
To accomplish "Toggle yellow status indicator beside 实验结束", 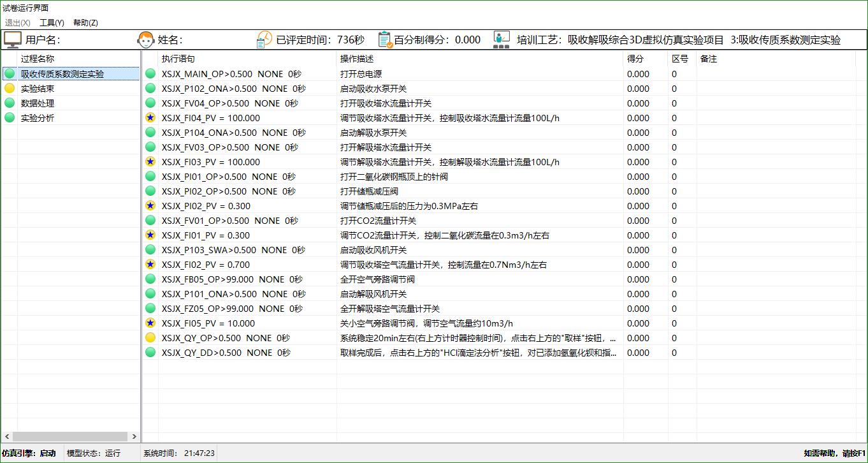I will coord(9,88).
